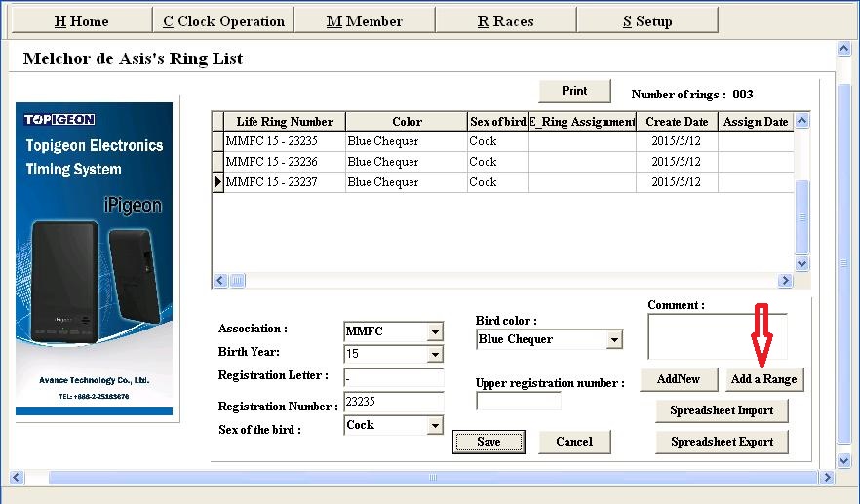The image size is (860, 504).
Task: Open the Member menu
Action: 365,20
